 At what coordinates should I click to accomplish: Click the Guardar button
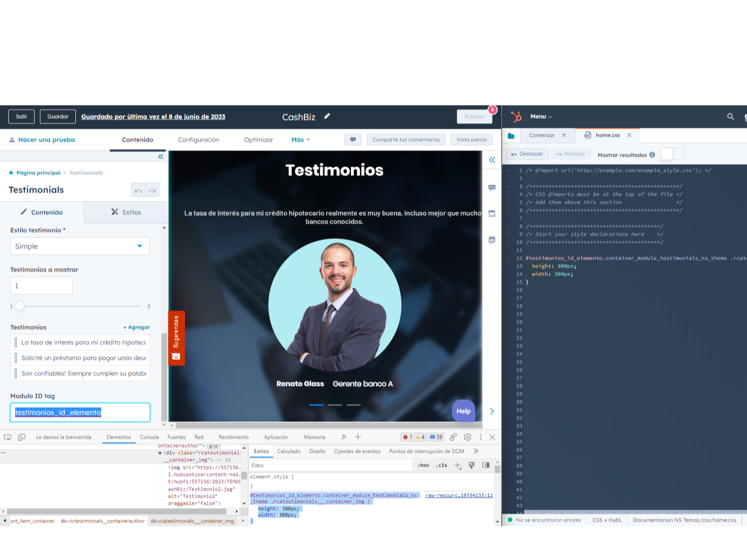pyautogui.click(x=58, y=117)
